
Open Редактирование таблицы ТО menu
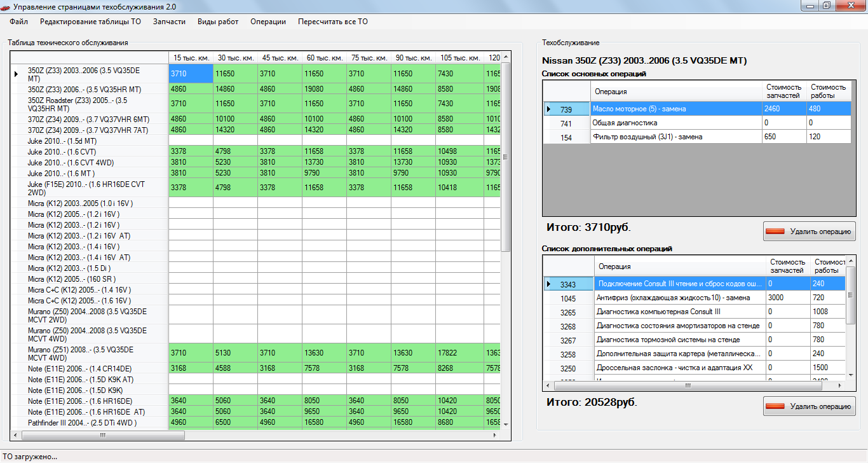coord(90,22)
